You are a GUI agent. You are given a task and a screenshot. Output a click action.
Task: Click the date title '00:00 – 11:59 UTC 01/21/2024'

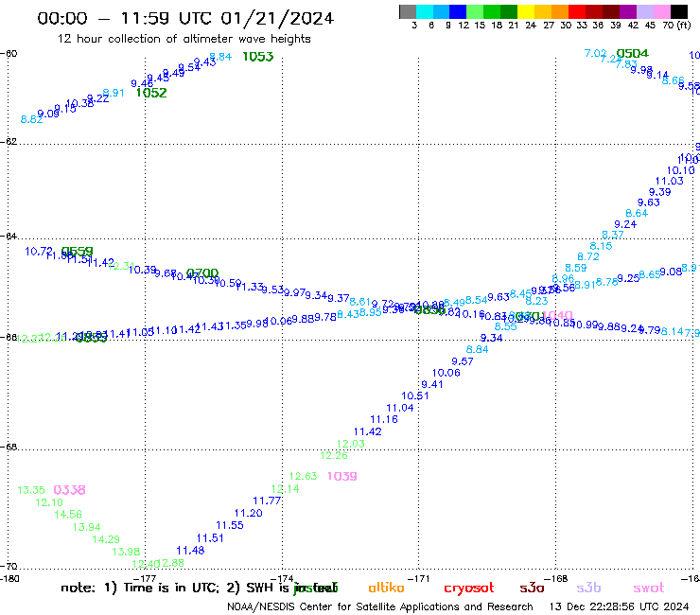click(x=185, y=19)
